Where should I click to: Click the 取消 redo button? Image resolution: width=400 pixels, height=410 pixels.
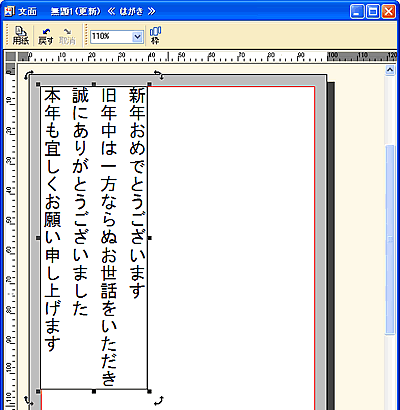coord(67,35)
